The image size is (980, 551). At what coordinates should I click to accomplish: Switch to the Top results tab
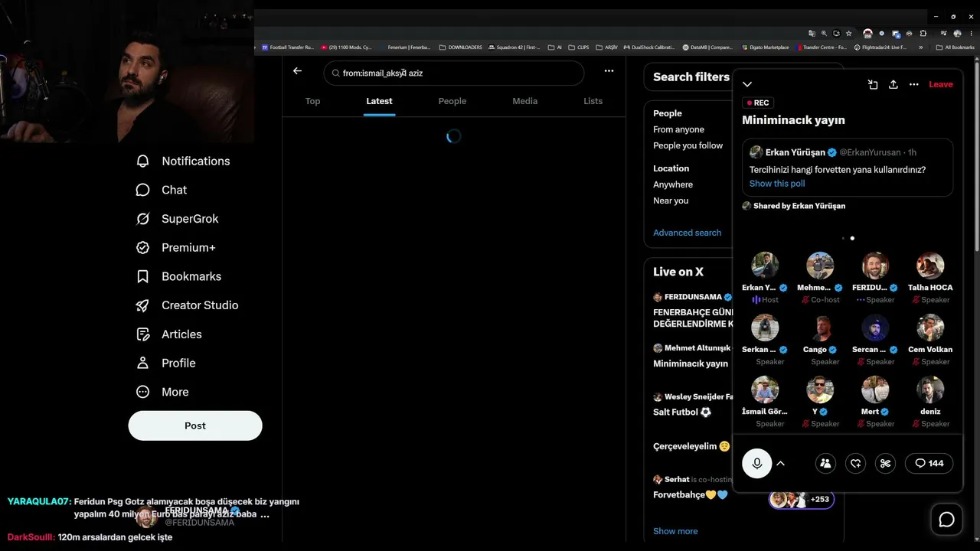coord(312,101)
